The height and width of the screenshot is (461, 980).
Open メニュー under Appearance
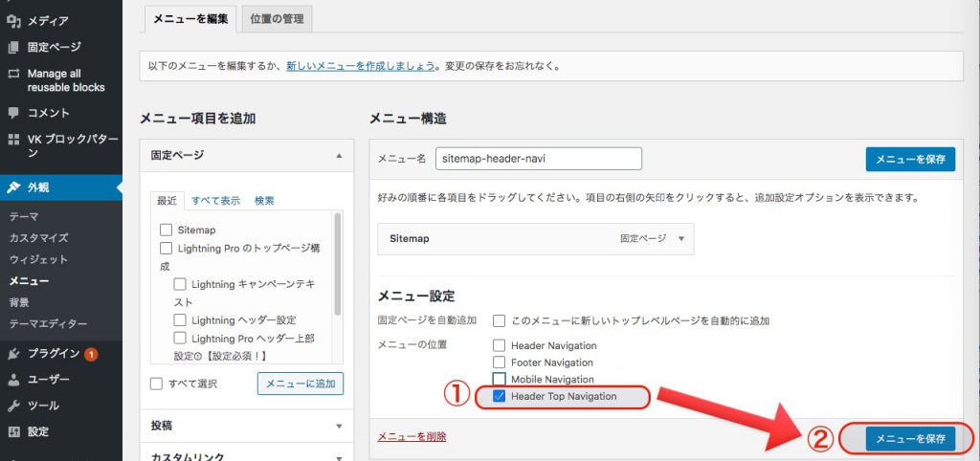tap(29, 281)
